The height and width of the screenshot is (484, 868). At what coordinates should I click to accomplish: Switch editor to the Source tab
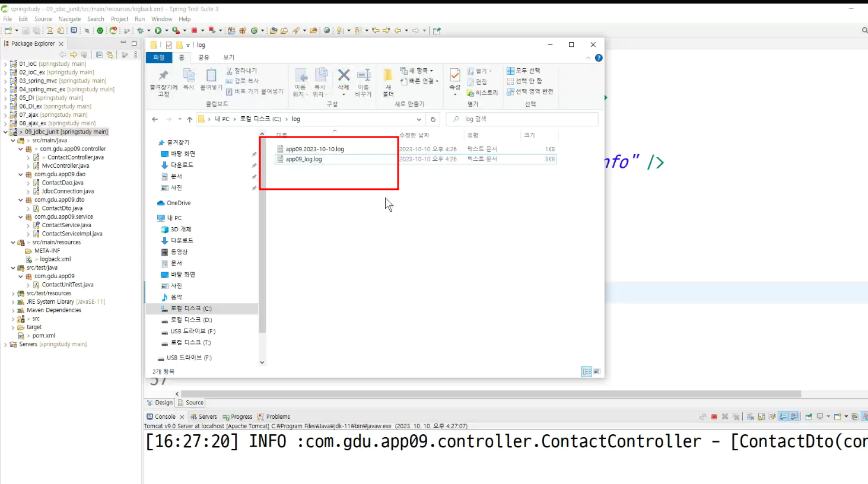click(190, 403)
